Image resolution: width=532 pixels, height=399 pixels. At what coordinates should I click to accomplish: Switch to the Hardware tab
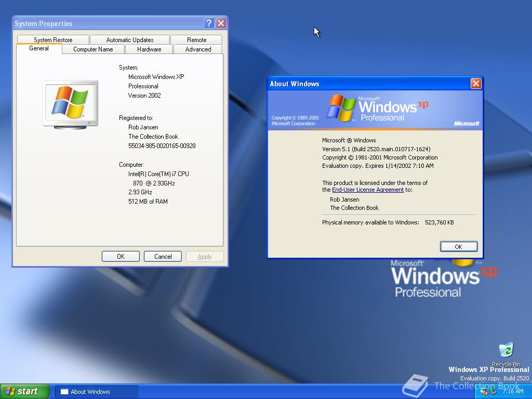coord(149,49)
